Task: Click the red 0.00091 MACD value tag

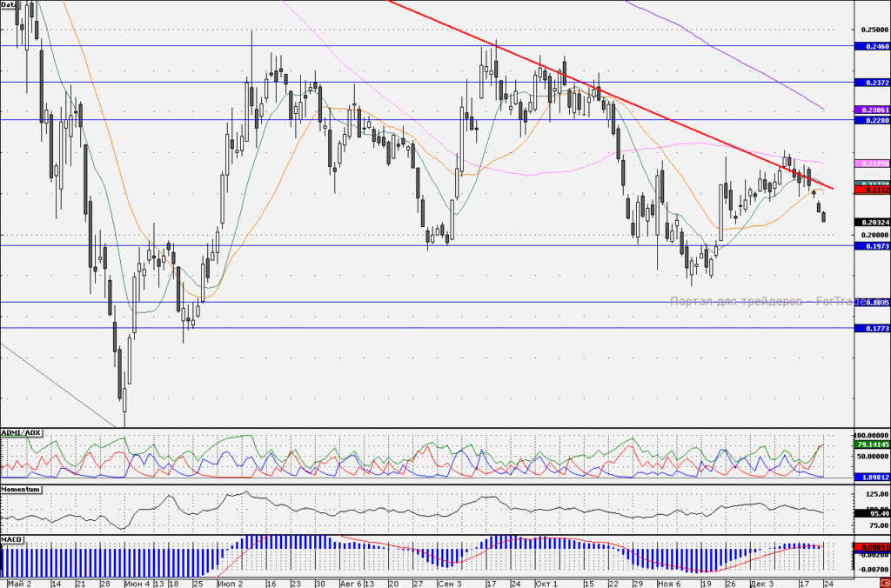Action: coord(872,547)
